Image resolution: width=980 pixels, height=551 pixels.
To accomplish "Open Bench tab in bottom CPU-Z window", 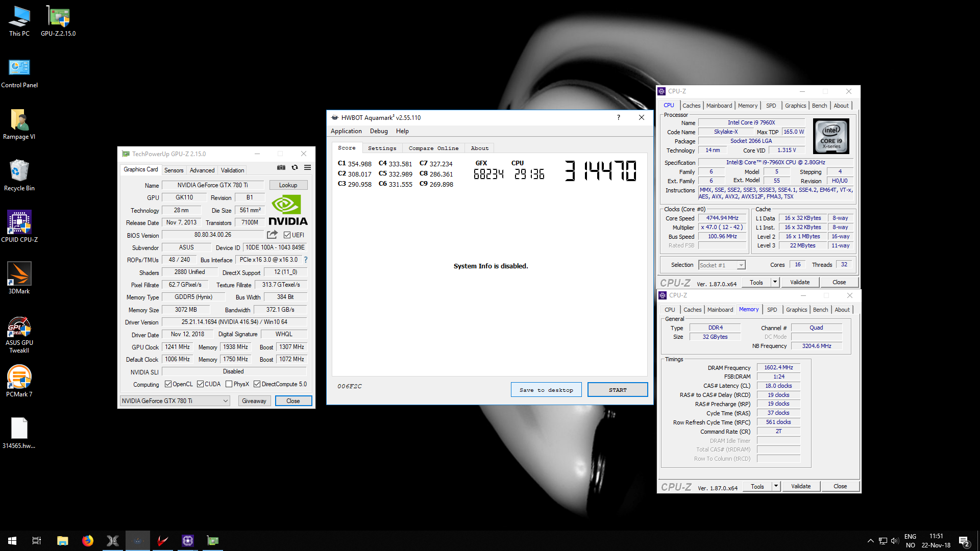I will (820, 310).
